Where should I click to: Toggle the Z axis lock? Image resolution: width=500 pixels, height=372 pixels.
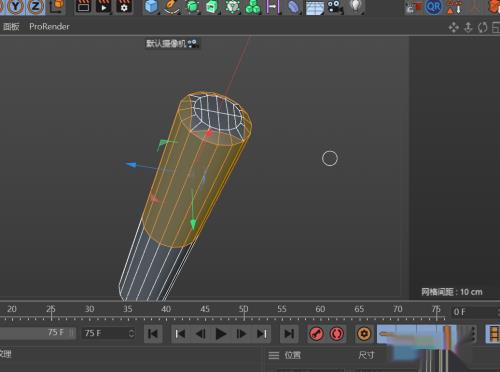pos(35,6)
